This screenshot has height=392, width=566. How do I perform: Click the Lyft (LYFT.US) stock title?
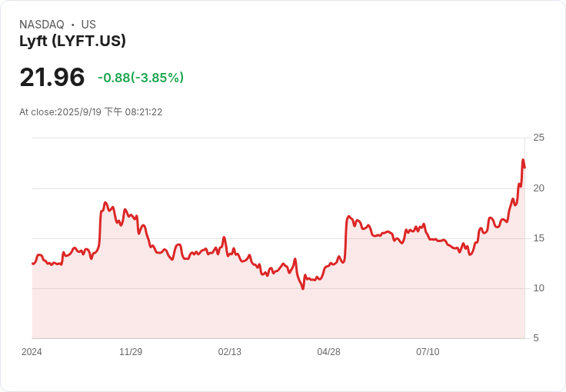pos(72,41)
